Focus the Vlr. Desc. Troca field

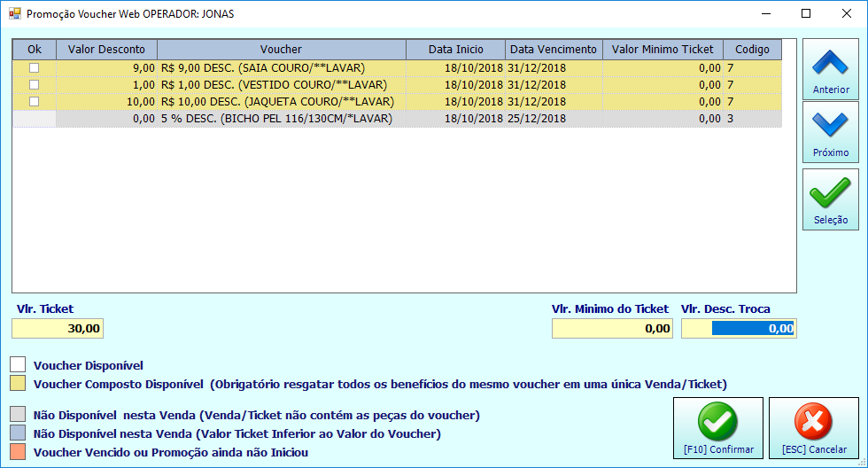click(739, 329)
